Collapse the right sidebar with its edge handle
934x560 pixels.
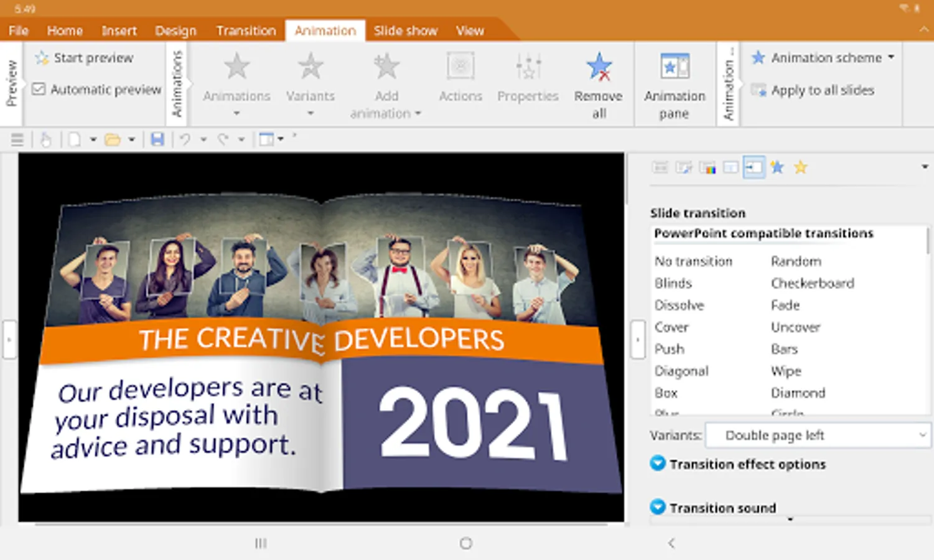[638, 340]
